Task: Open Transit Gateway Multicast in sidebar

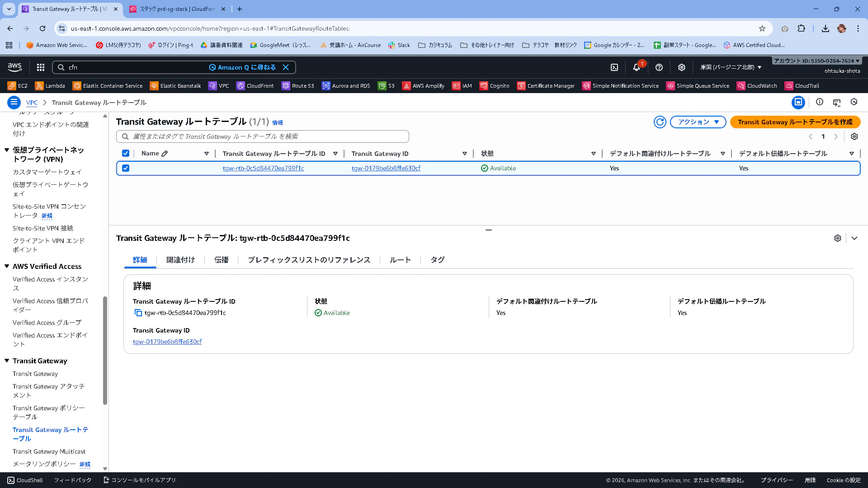Action: tap(49, 451)
